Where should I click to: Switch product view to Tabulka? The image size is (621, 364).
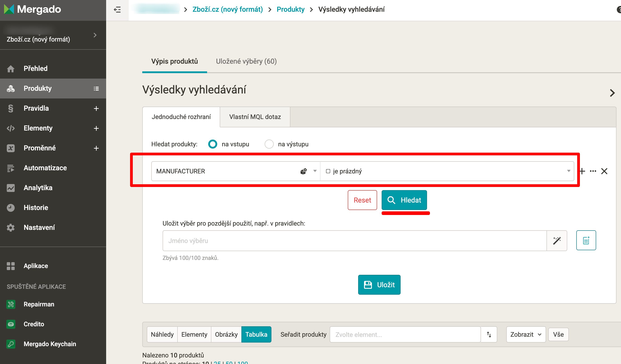pyautogui.click(x=256, y=334)
